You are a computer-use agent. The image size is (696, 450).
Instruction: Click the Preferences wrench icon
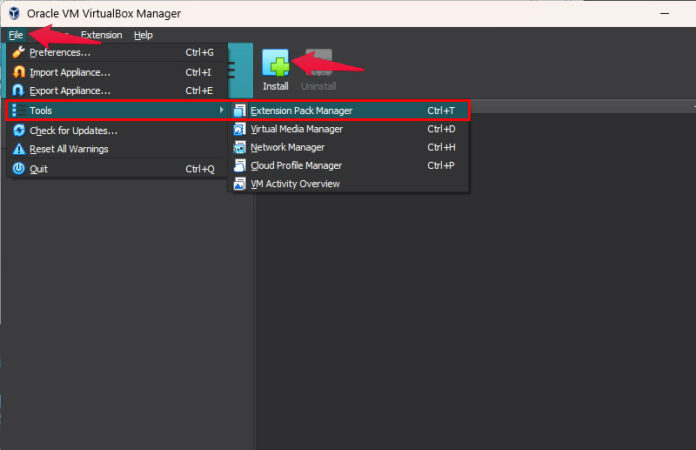(19, 52)
